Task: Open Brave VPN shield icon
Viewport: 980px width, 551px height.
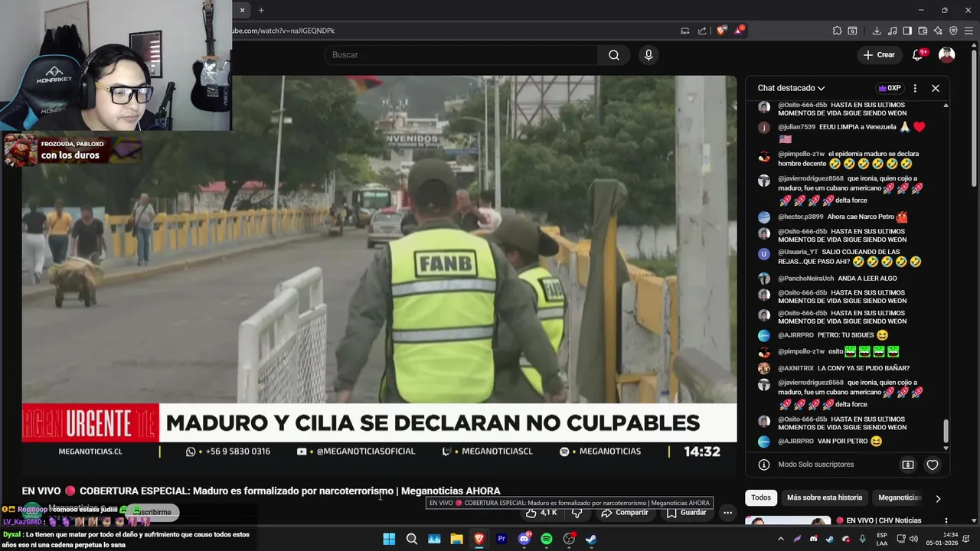Action: pos(953,31)
